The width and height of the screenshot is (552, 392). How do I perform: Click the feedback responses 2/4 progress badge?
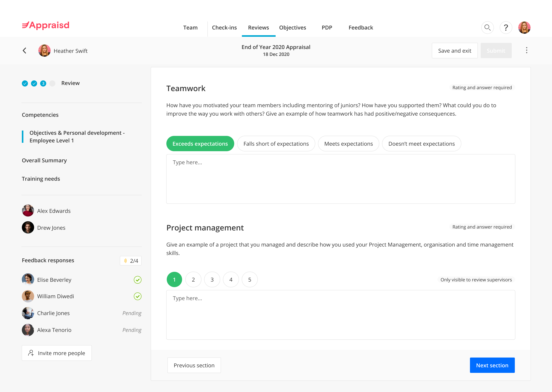(131, 261)
